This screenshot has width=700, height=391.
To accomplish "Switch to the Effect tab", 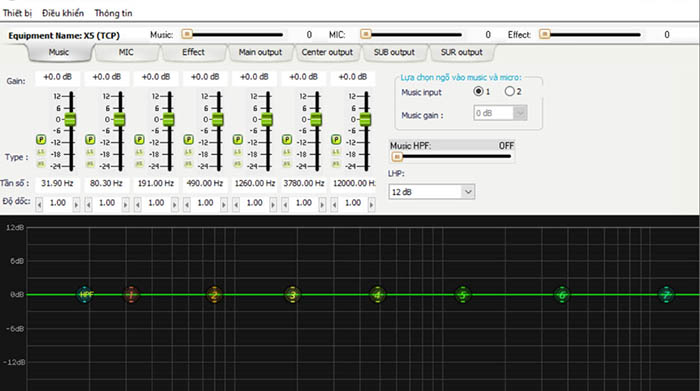I will (193, 52).
